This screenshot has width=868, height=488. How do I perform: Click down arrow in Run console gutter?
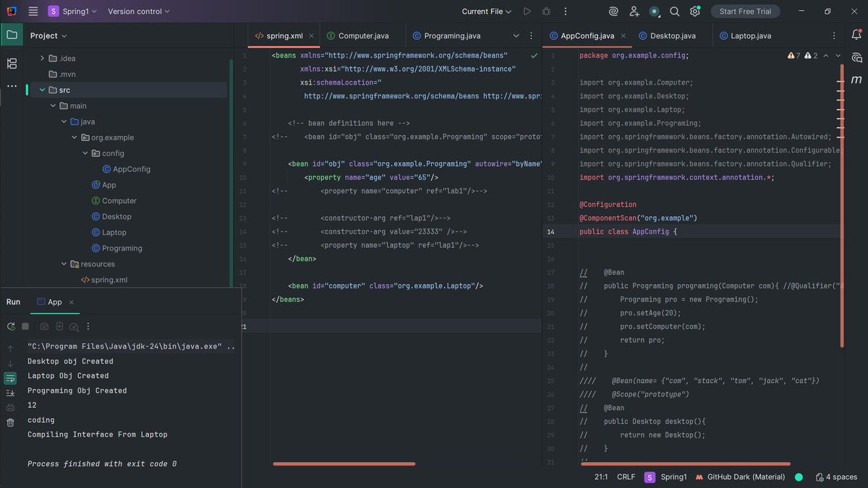point(10,363)
